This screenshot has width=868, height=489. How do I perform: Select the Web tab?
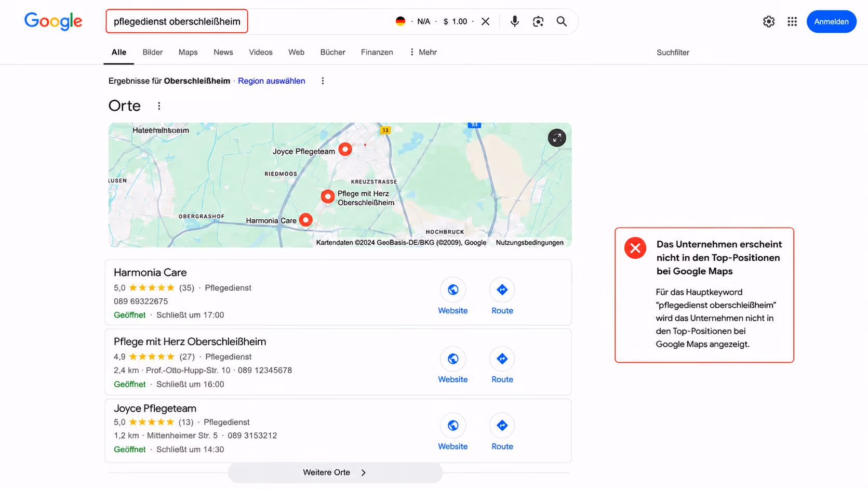pyautogui.click(x=297, y=52)
